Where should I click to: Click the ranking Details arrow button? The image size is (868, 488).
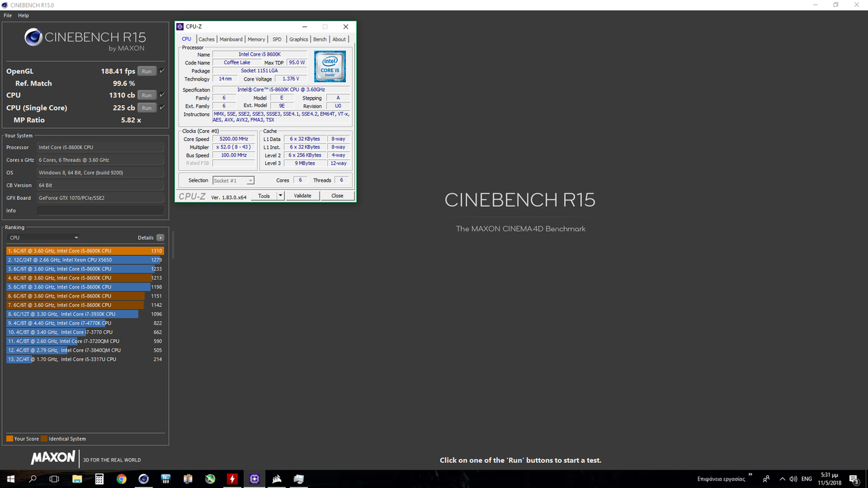pos(161,238)
